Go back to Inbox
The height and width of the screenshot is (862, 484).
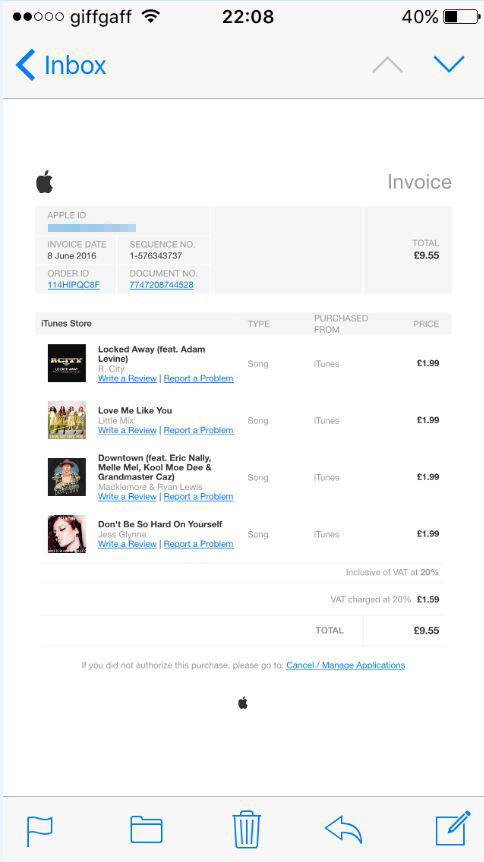61,65
